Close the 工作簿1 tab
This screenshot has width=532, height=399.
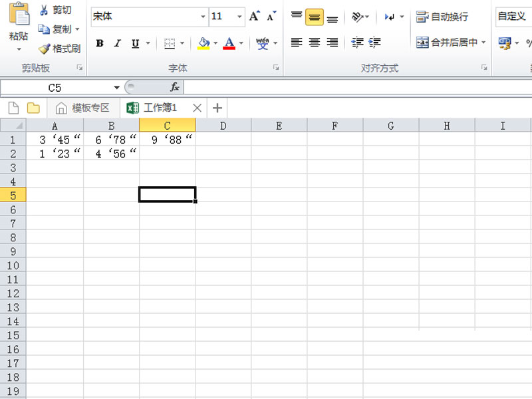[x=197, y=108]
